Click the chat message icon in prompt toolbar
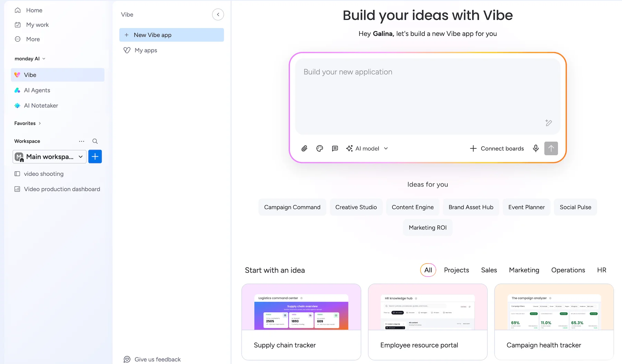Viewport: 622px width, 364px height. [x=335, y=149]
